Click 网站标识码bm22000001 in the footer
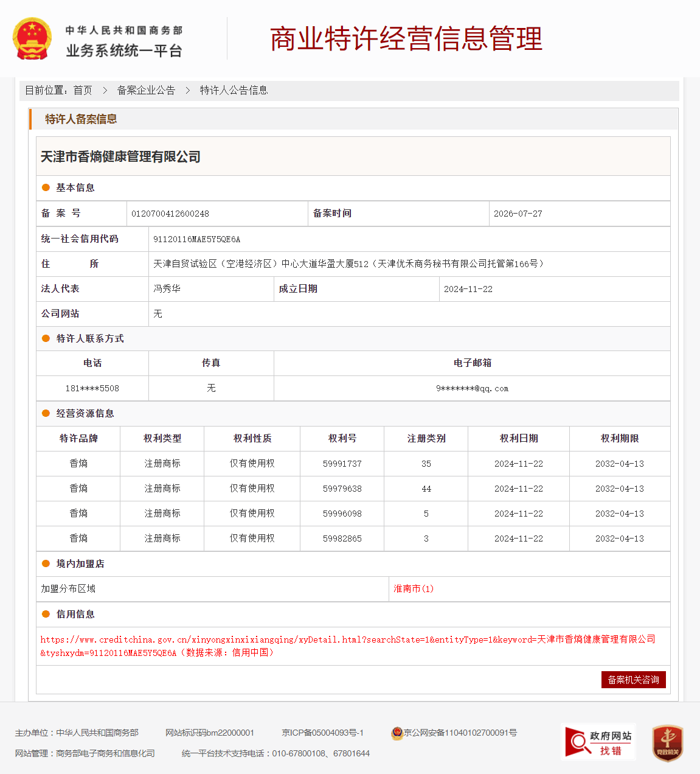Viewport: 700px width, 774px height. point(210,733)
